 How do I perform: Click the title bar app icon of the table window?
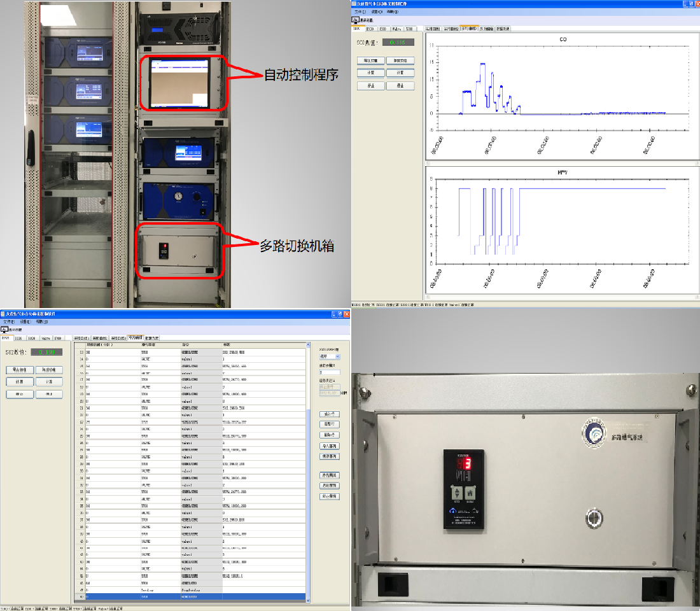tap(4, 314)
